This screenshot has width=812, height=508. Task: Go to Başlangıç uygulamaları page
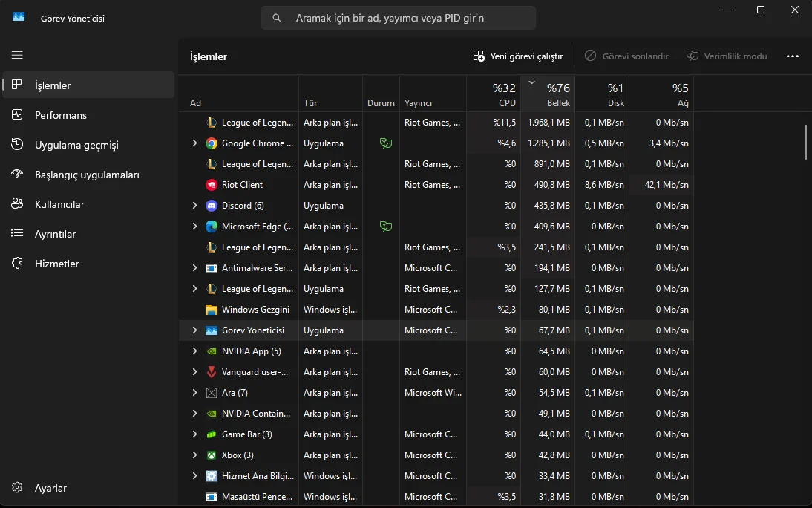(88, 175)
